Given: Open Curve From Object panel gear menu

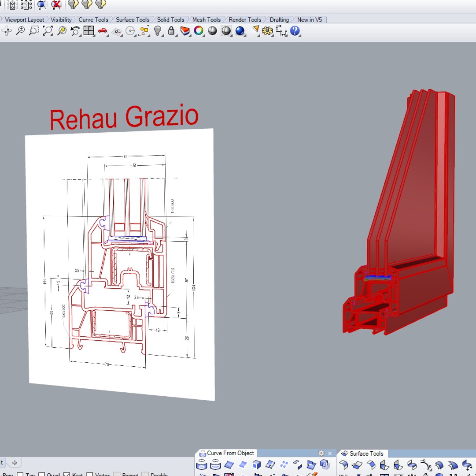Looking at the screenshot, I should pos(321,453).
